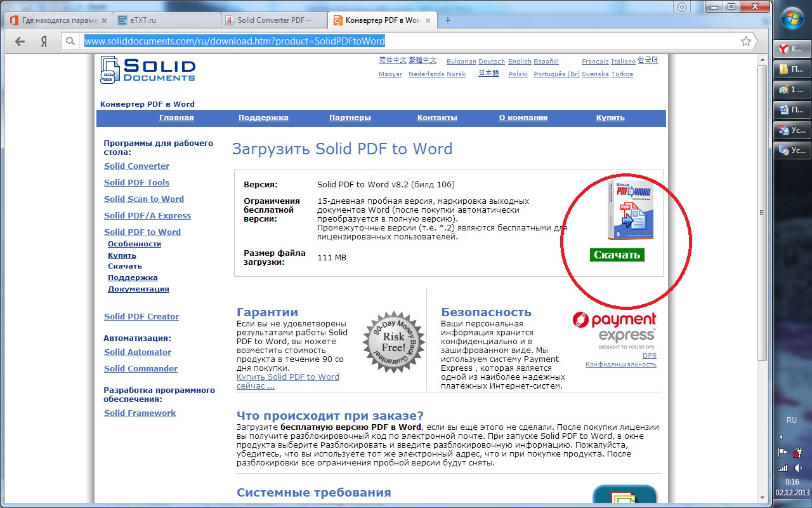This screenshot has height=508, width=812.
Task: Open Поддержка in the navigation bar
Action: pos(263,117)
